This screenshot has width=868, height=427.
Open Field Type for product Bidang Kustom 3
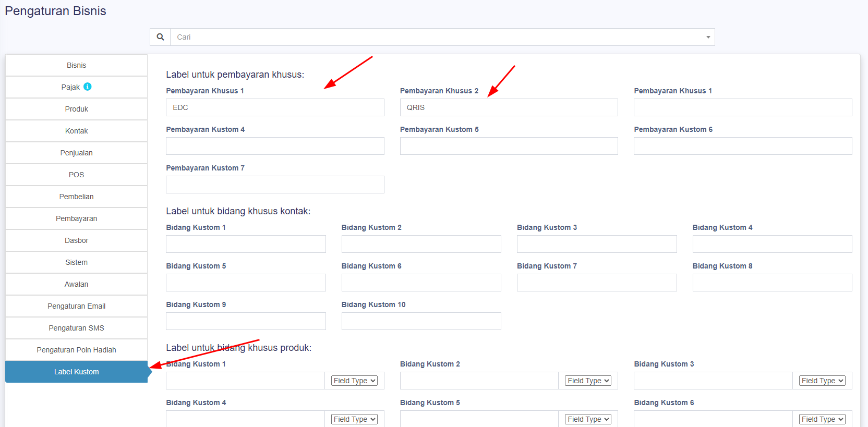click(822, 381)
